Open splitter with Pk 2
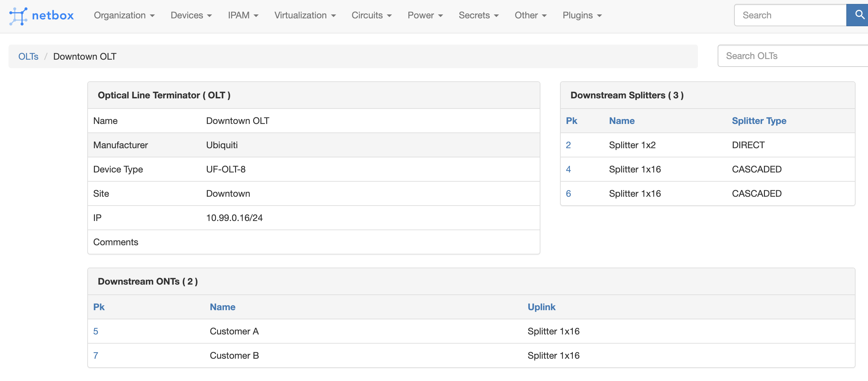Viewport: 868px width, 381px height. coord(568,145)
